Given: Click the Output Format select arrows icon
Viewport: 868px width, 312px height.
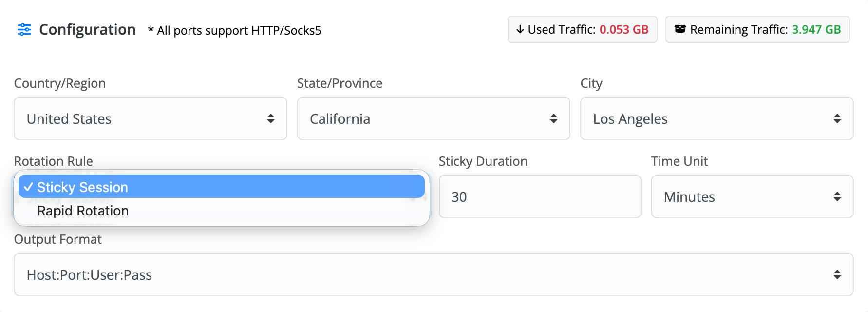Looking at the screenshot, I should coord(837,274).
